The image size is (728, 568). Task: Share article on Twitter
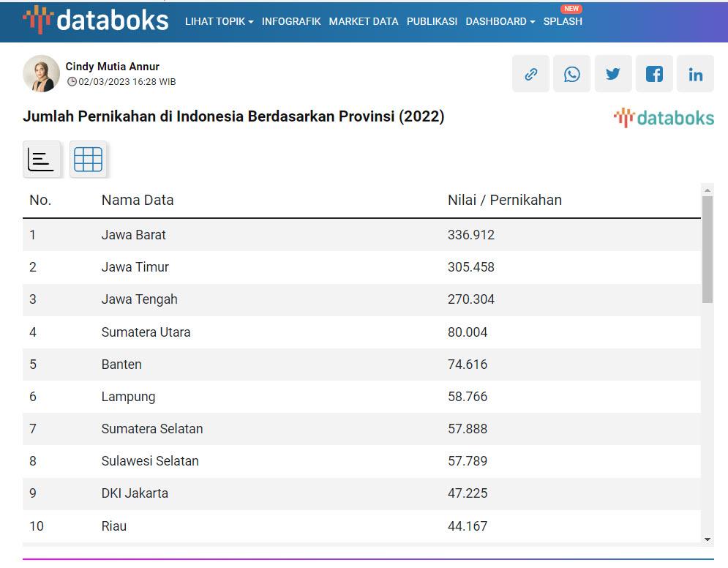(x=613, y=74)
